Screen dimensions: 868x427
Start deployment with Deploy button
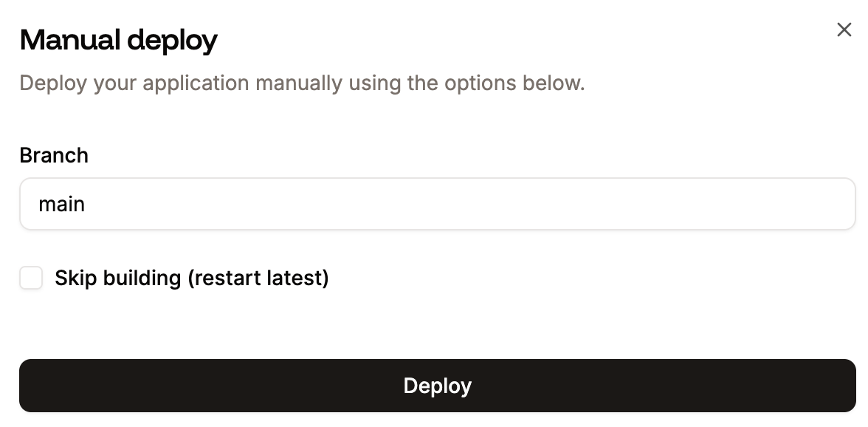pyautogui.click(x=437, y=385)
